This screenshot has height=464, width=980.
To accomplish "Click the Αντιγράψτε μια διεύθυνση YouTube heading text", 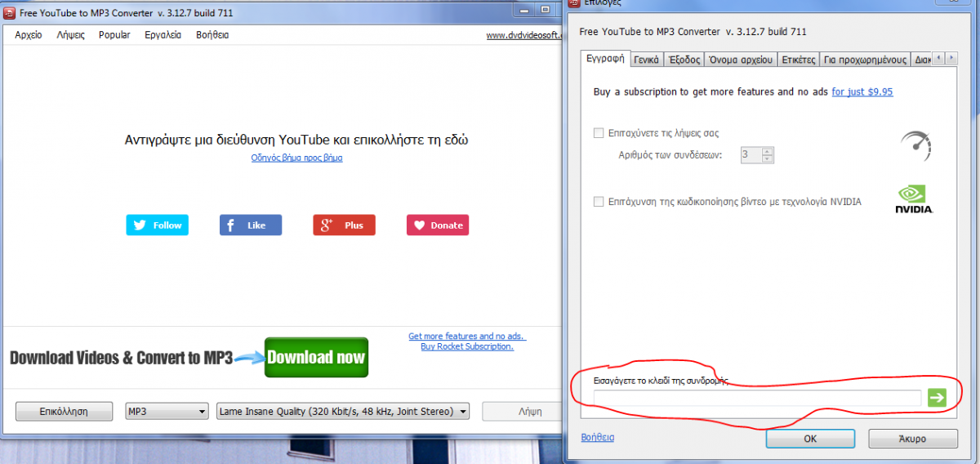I will point(296,140).
